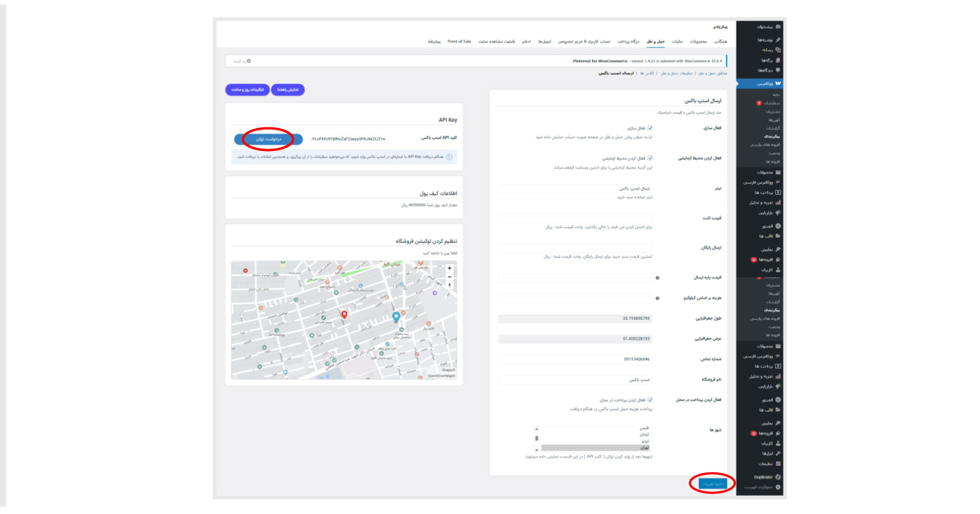Click the red location pin on the map
The image size is (980, 514).
click(x=344, y=315)
